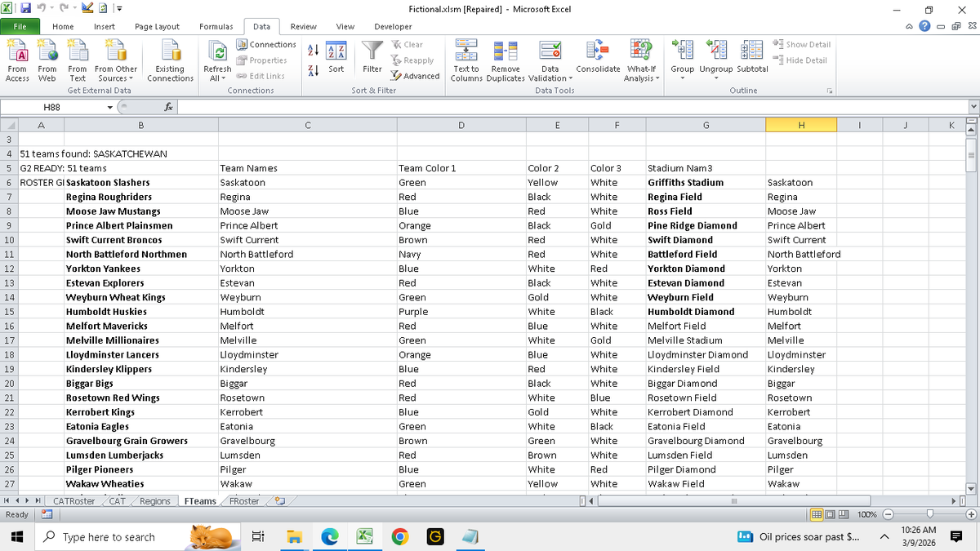This screenshot has width=980, height=551.
Task: Import data From Text file
Action: coord(78,61)
